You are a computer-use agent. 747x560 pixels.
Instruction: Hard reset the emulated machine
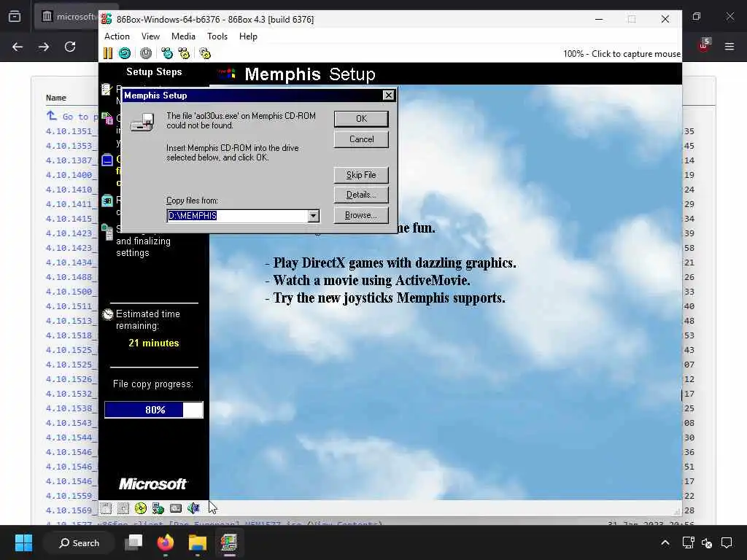coord(125,53)
